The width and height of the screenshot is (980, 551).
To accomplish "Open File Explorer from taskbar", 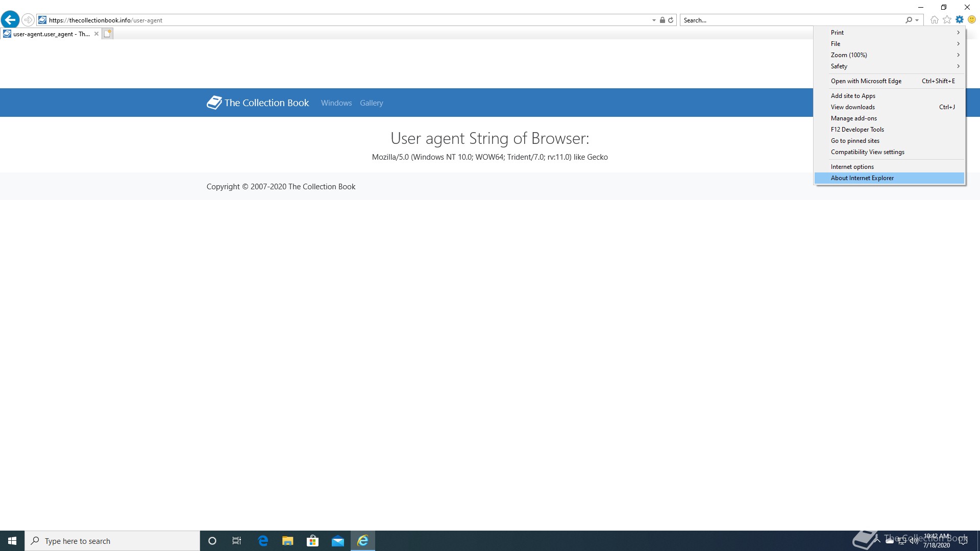I will 287,541.
